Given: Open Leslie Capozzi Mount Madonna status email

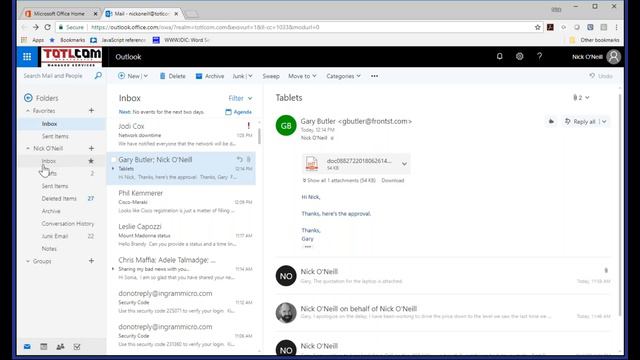Looking at the screenshot, I should coord(181,235).
